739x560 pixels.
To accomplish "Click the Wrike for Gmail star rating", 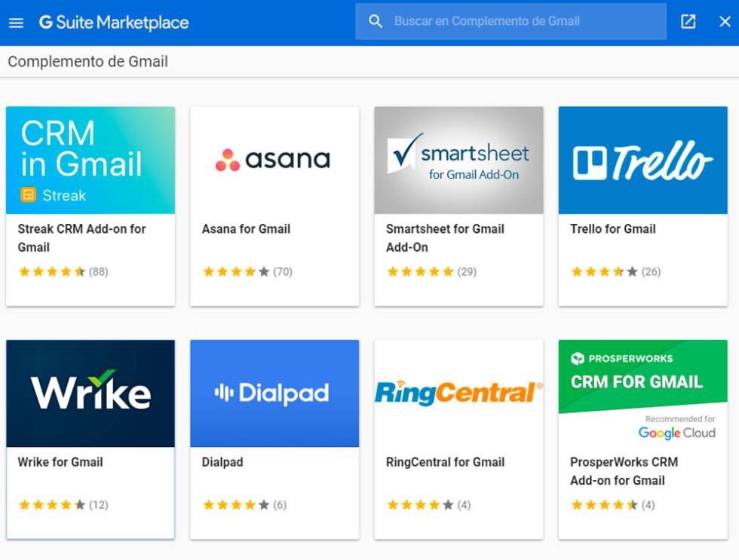I will [x=52, y=505].
